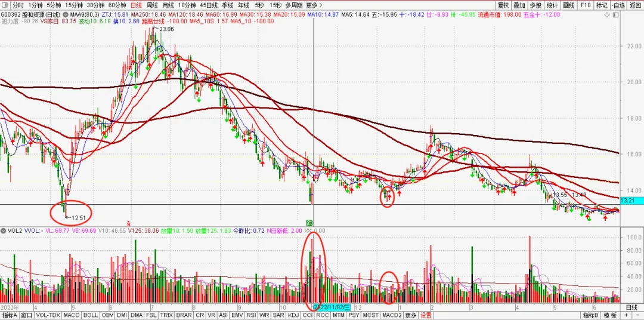Select the 15秒 period

click(275, 5)
